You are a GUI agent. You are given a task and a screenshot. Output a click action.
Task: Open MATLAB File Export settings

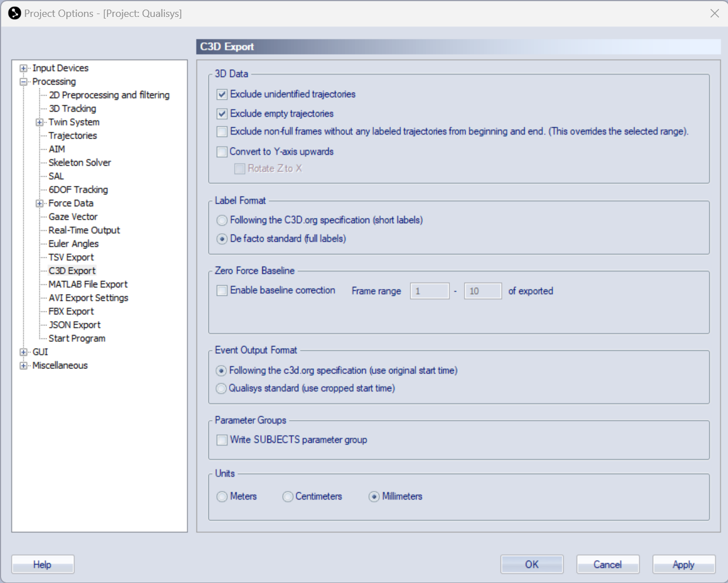coord(88,284)
